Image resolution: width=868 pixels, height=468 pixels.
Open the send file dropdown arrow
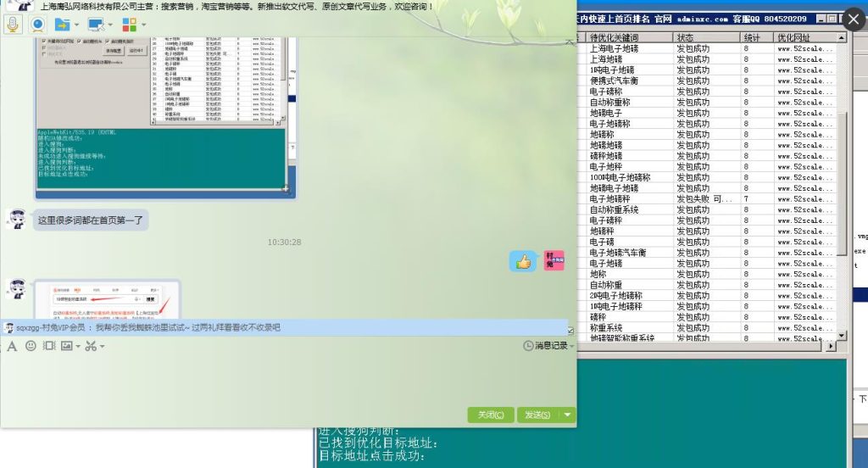point(76,25)
